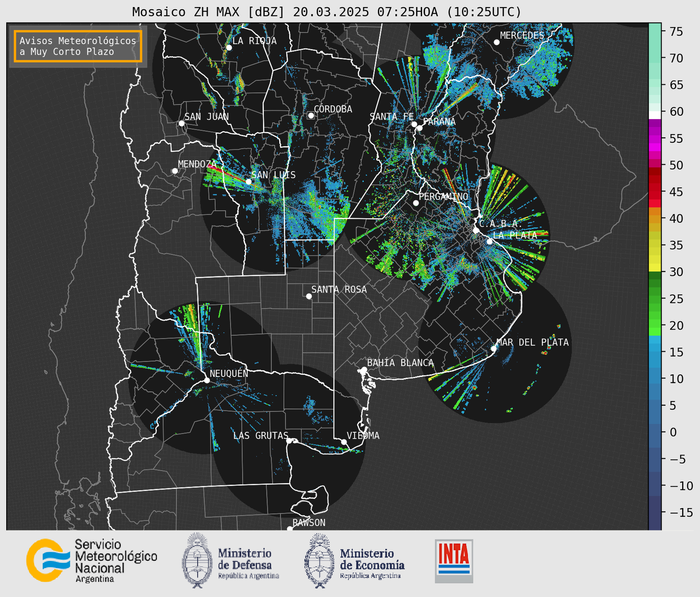Click the LAS GRUTAS city marker dot
Image resolution: width=700 pixels, height=597 pixels.
click(289, 440)
